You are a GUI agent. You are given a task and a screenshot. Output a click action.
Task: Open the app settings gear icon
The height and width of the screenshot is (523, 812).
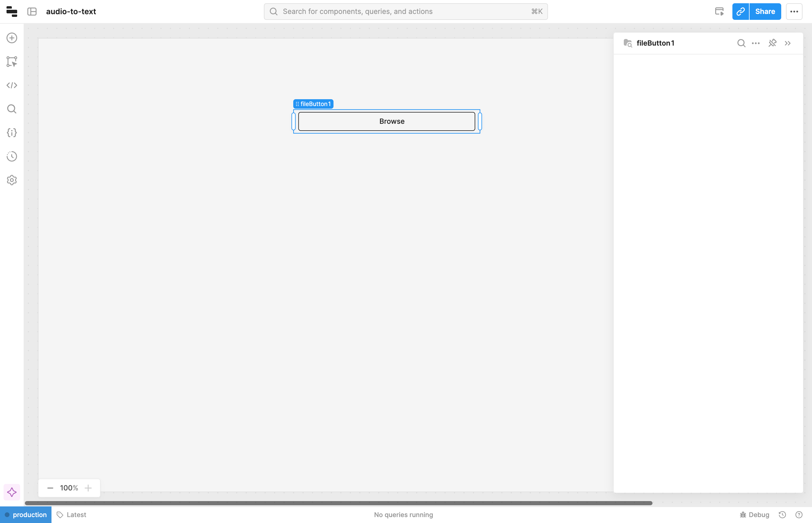click(x=12, y=180)
